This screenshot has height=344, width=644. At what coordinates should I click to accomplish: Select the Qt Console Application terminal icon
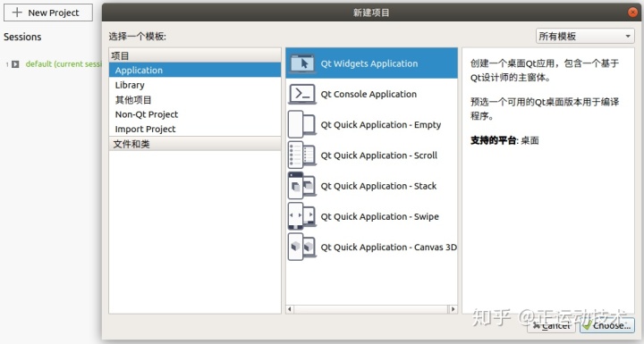tap(302, 94)
